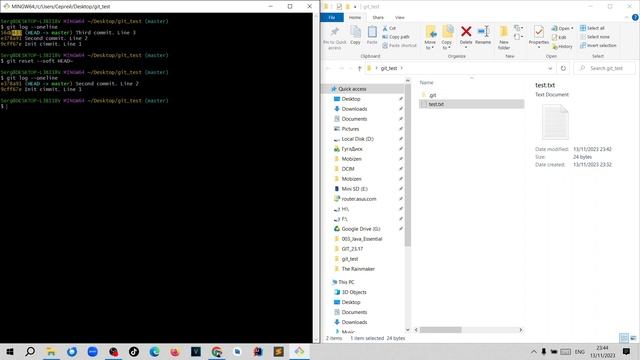Screen dimensions: 640x360
Task: Click the file list horizontal scrollbar
Action: point(440,330)
